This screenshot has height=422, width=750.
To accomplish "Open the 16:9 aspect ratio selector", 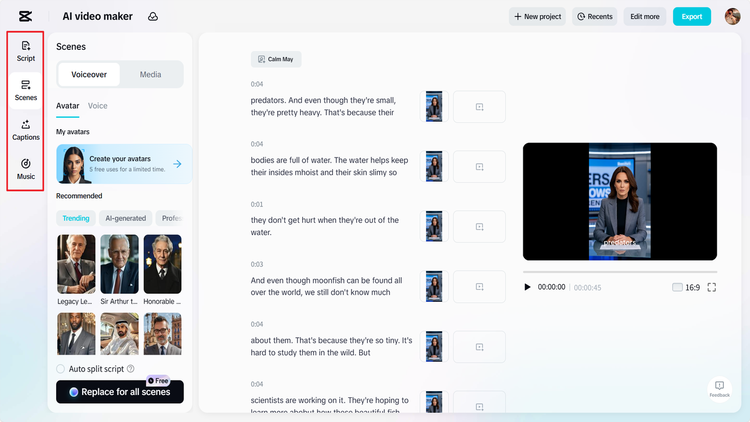I will (x=685, y=287).
